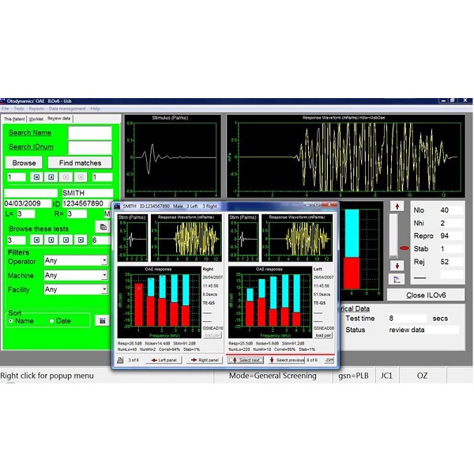The height and width of the screenshot is (476, 474).
Task: Switch to the This Patient tab
Action: [x=13, y=118]
